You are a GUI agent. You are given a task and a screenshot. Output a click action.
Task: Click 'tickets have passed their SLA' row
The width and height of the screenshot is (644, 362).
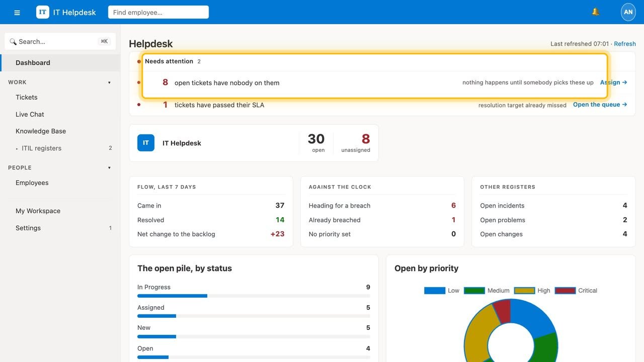click(382, 105)
